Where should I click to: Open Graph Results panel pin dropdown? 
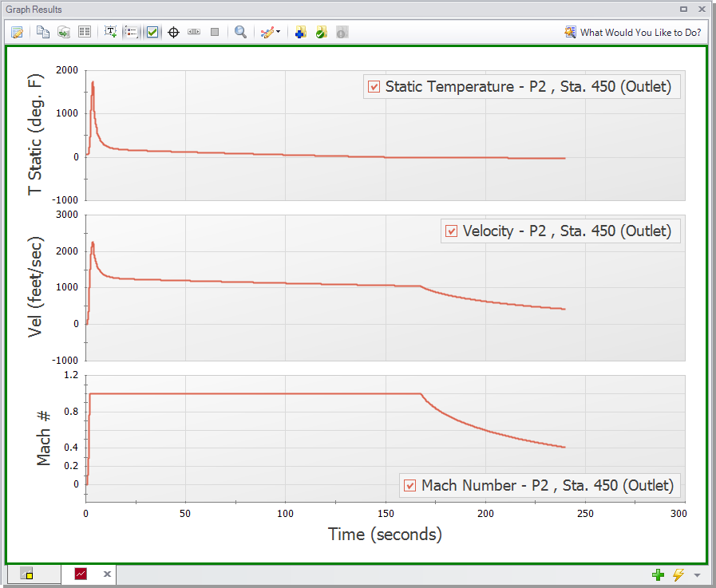tap(683, 10)
